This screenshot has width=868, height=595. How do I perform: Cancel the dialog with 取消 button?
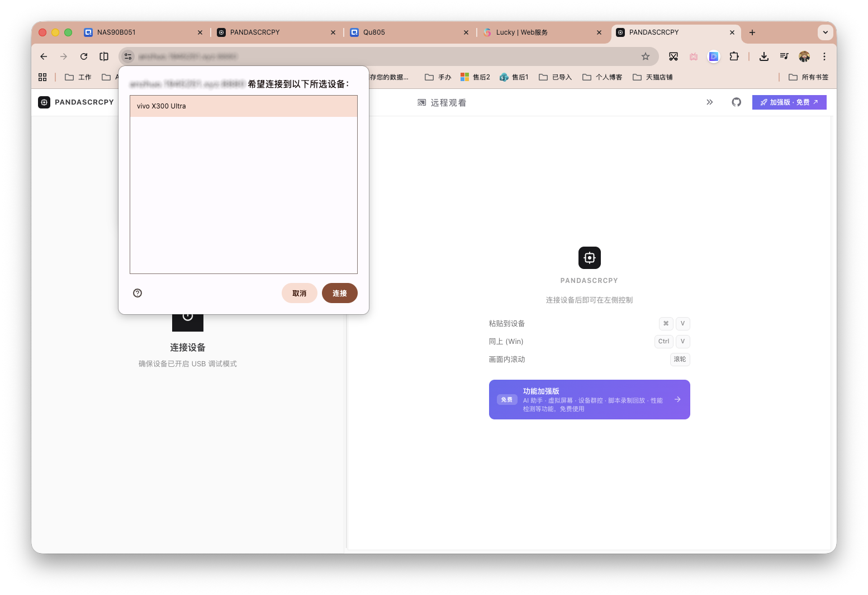coord(299,293)
